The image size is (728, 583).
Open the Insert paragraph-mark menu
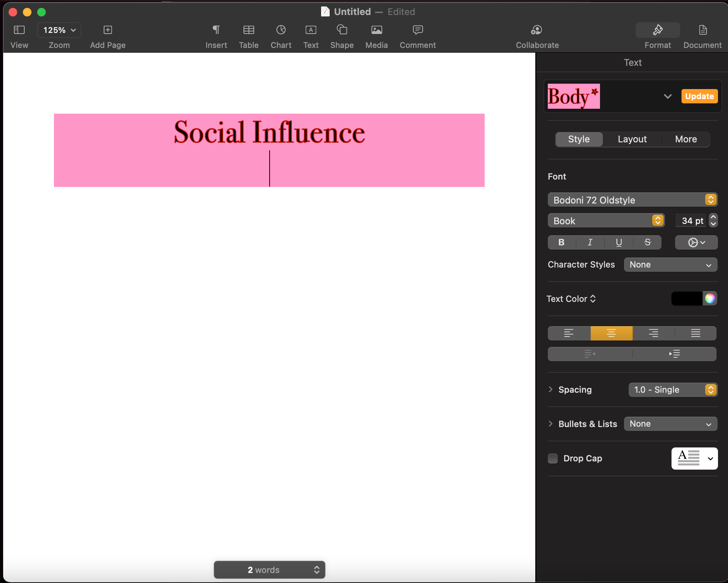pos(216,30)
